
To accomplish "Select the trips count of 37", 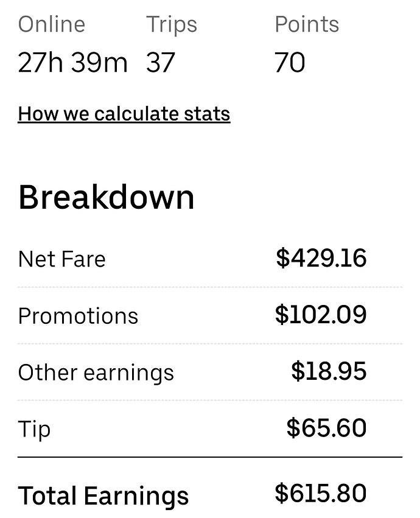I will [161, 63].
